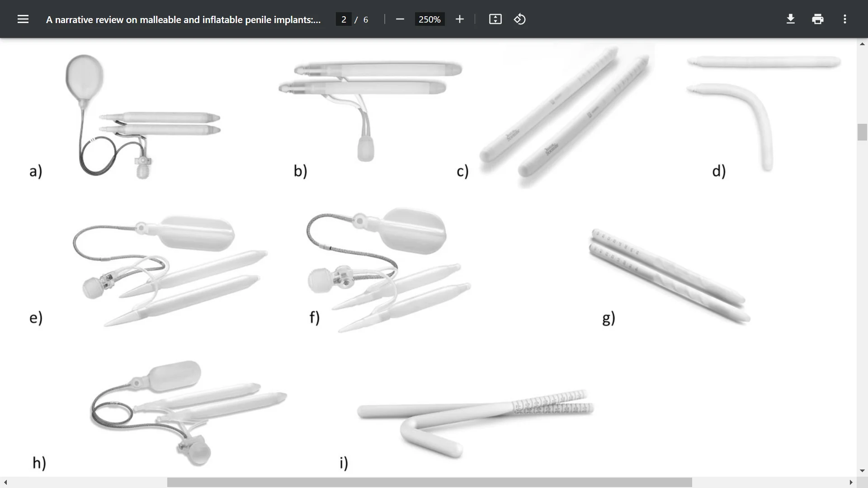Click the page number input field
The width and height of the screenshot is (868, 488).
coord(344,19)
